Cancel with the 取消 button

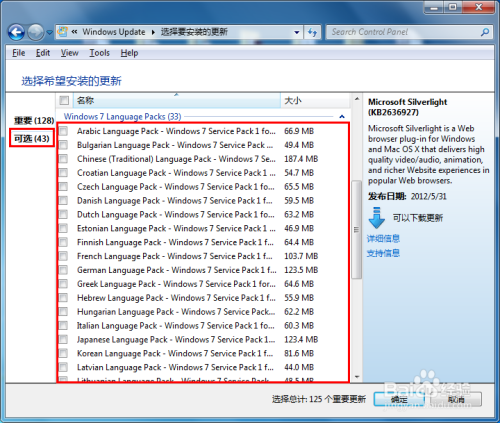coord(456,399)
